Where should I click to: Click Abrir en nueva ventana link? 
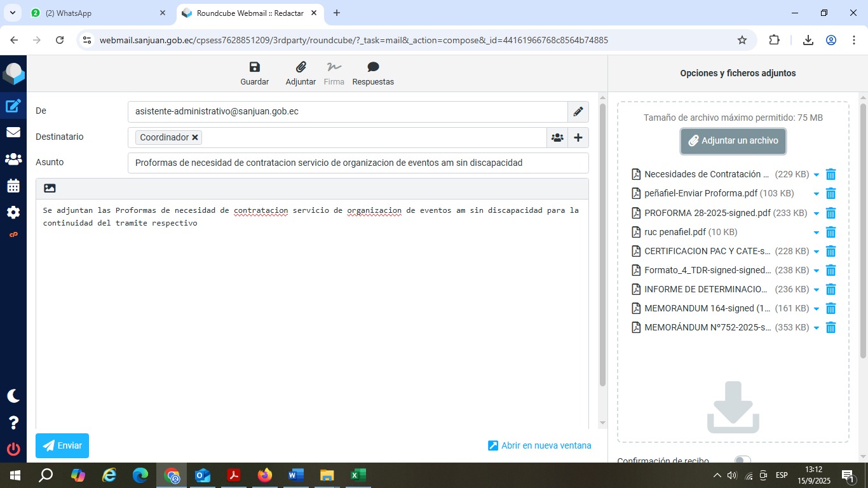click(539, 445)
